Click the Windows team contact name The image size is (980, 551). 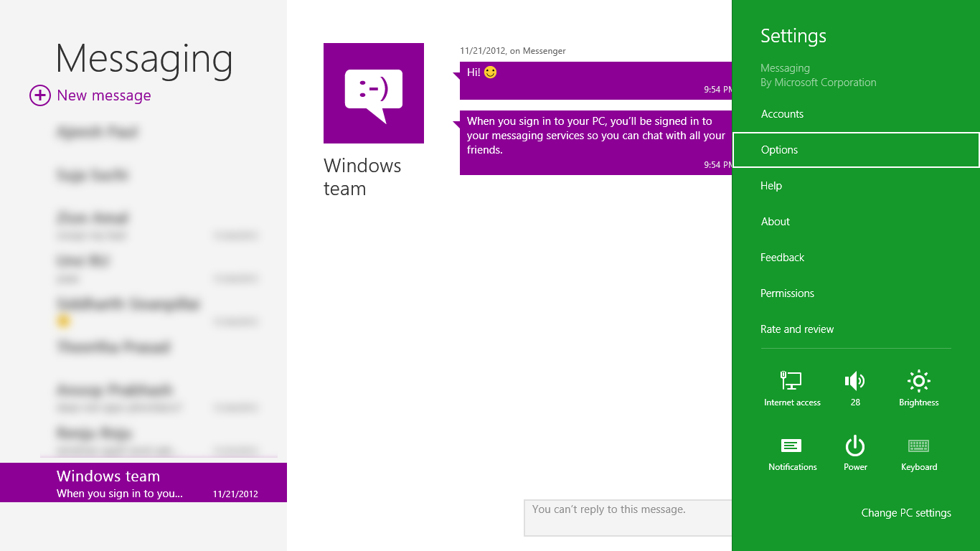(362, 177)
